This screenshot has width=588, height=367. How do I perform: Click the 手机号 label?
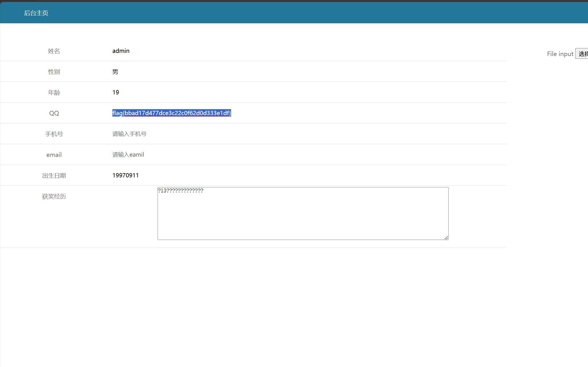(x=54, y=134)
